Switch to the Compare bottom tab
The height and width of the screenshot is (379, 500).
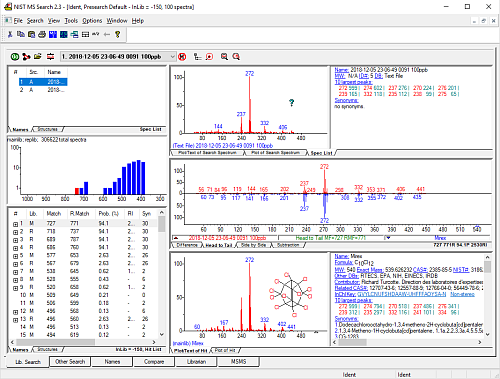(x=154, y=362)
